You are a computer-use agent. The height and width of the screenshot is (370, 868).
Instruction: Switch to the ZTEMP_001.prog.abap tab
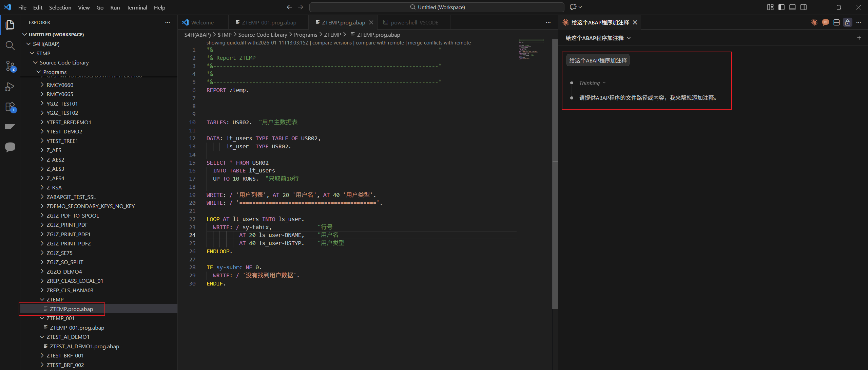tap(269, 22)
